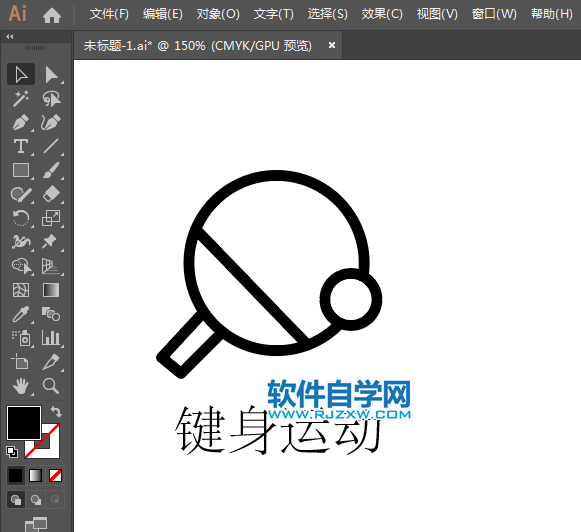The width and height of the screenshot is (581, 532).
Task: Open the 对象(O) menu
Action: click(218, 14)
